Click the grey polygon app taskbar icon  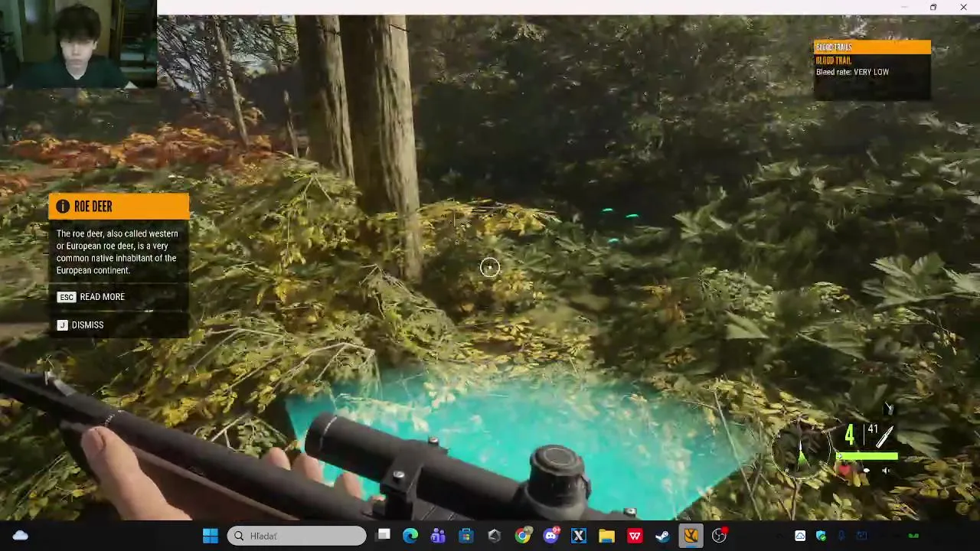(494, 536)
